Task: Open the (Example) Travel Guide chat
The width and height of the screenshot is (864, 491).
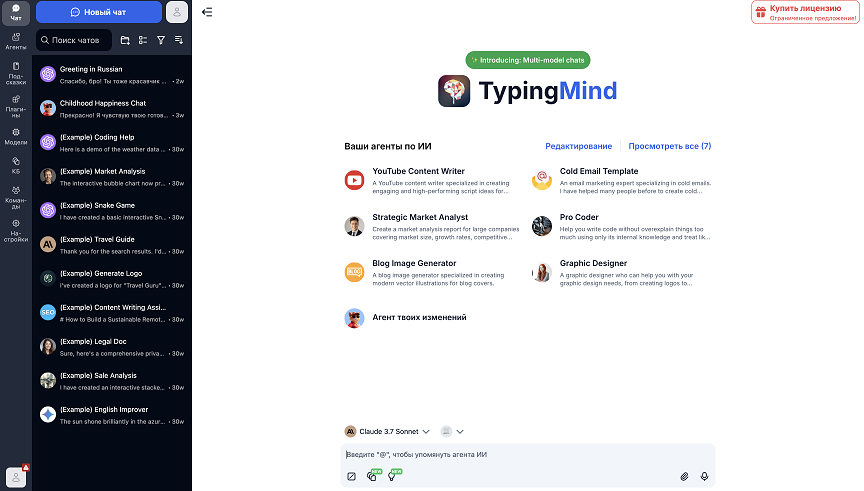Action: pyautogui.click(x=112, y=245)
